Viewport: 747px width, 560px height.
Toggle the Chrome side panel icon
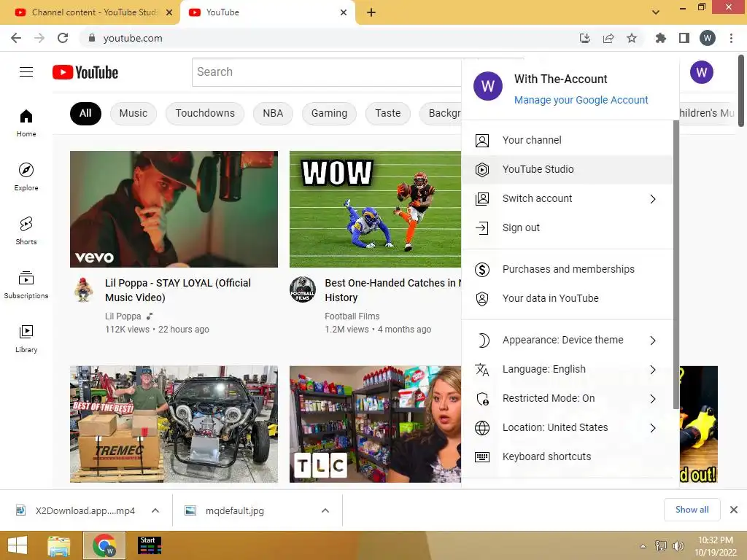684,38
